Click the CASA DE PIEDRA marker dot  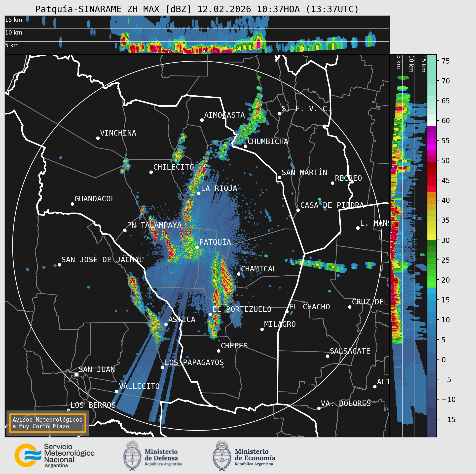tap(298, 210)
